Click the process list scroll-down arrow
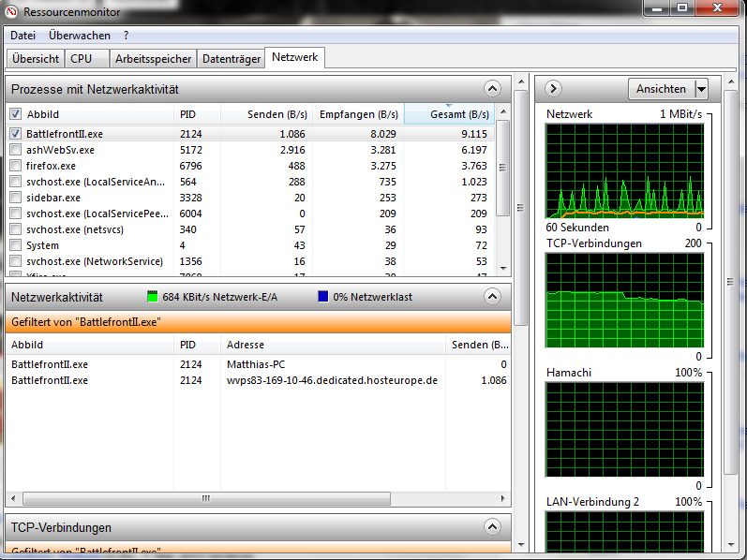Viewport: 747px width, 560px height. pyautogui.click(x=502, y=268)
